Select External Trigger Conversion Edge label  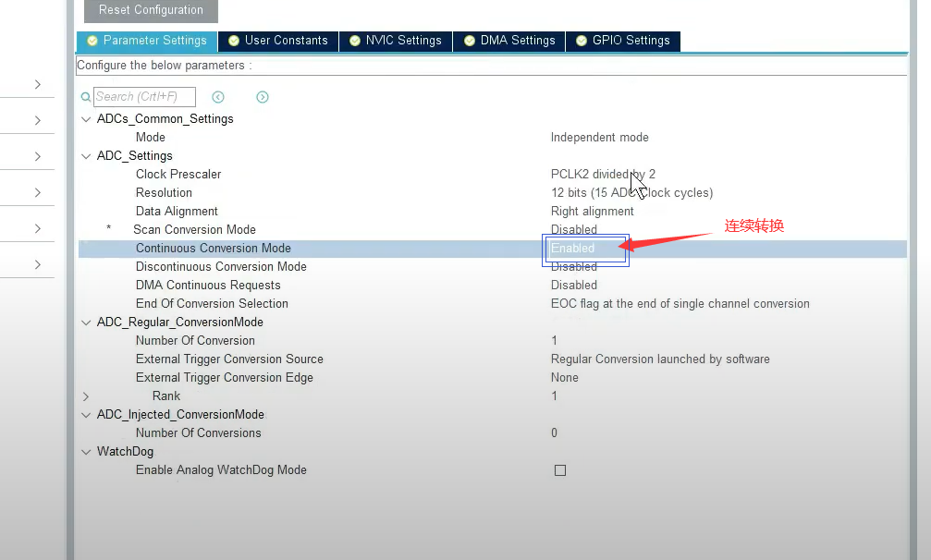coord(224,378)
